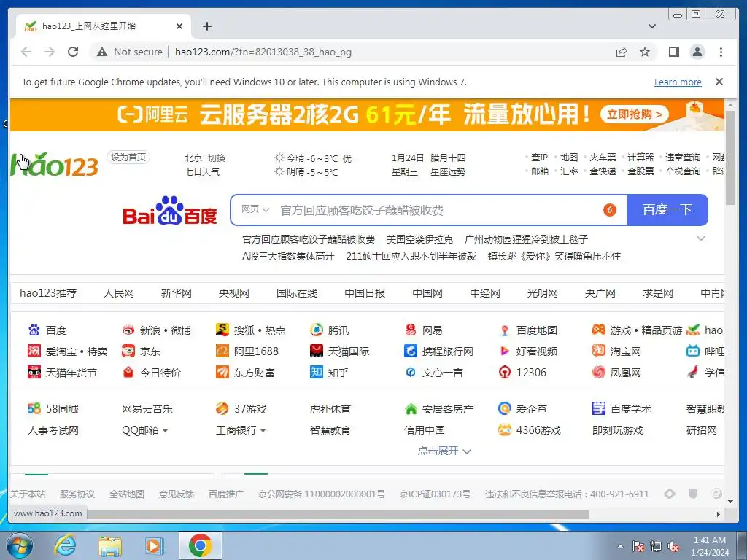
Task: Open the Chrome profile avatar
Action: [697, 52]
